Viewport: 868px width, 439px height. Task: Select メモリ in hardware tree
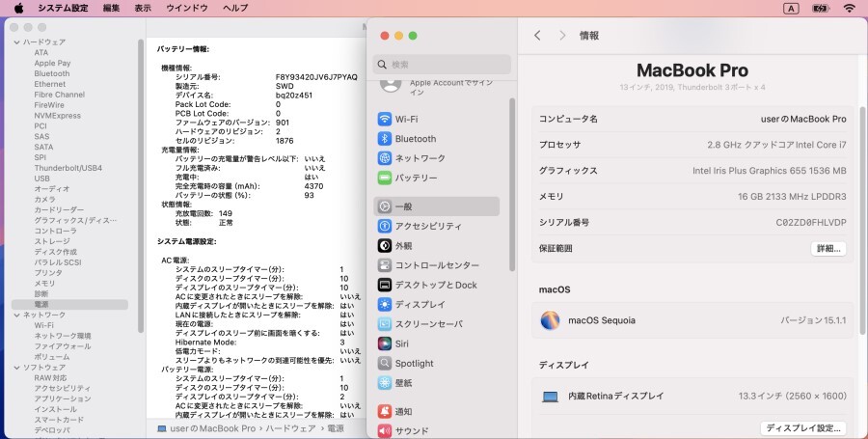44,284
